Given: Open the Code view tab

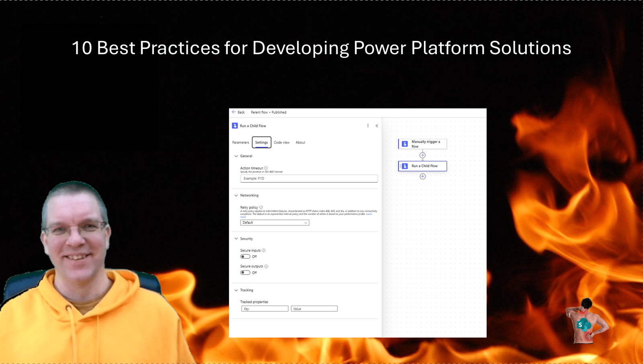Looking at the screenshot, I should coord(282,143).
